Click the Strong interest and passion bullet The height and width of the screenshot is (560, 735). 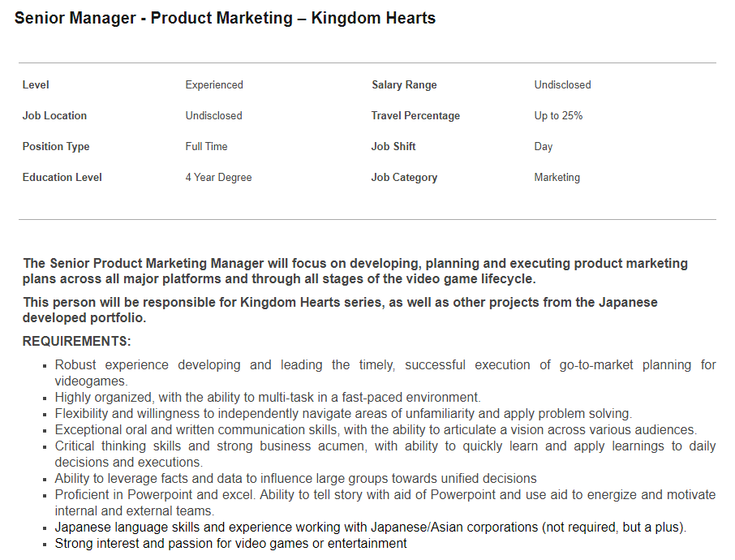(230, 544)
